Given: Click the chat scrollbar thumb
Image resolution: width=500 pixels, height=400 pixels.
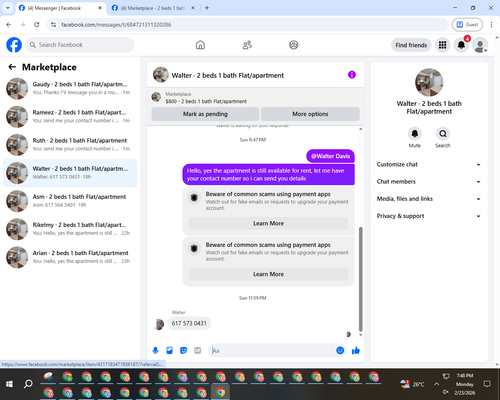Looking at the screenshot, I should pos(360,279).
